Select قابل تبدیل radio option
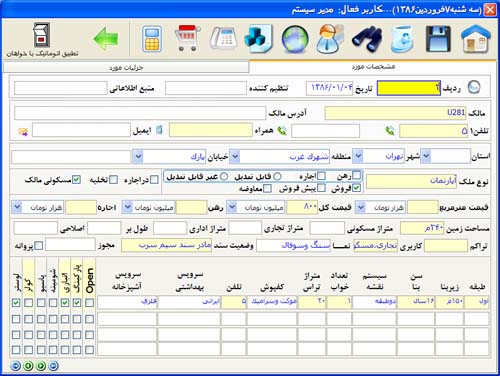 point(277,177)
